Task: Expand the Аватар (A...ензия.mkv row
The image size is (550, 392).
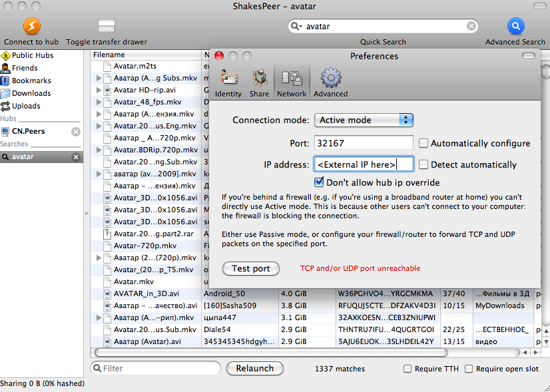Action: pos(99,114)
